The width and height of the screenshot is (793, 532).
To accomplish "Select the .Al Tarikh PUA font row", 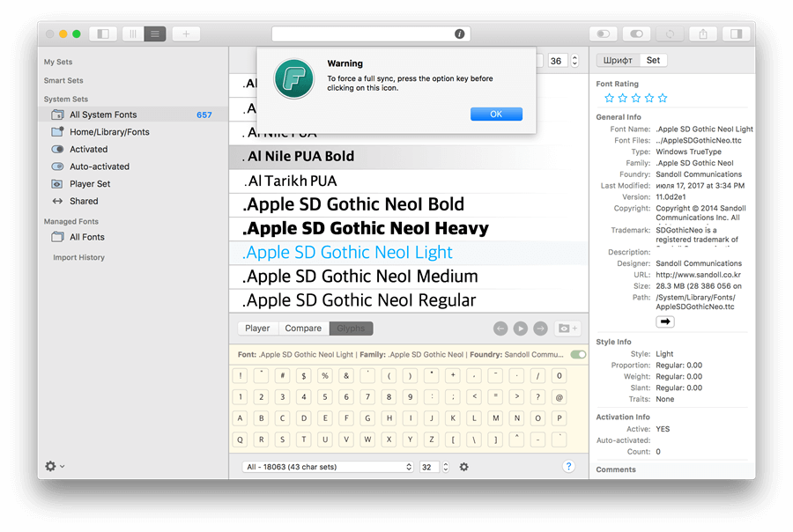I will [x=409, y=181].
